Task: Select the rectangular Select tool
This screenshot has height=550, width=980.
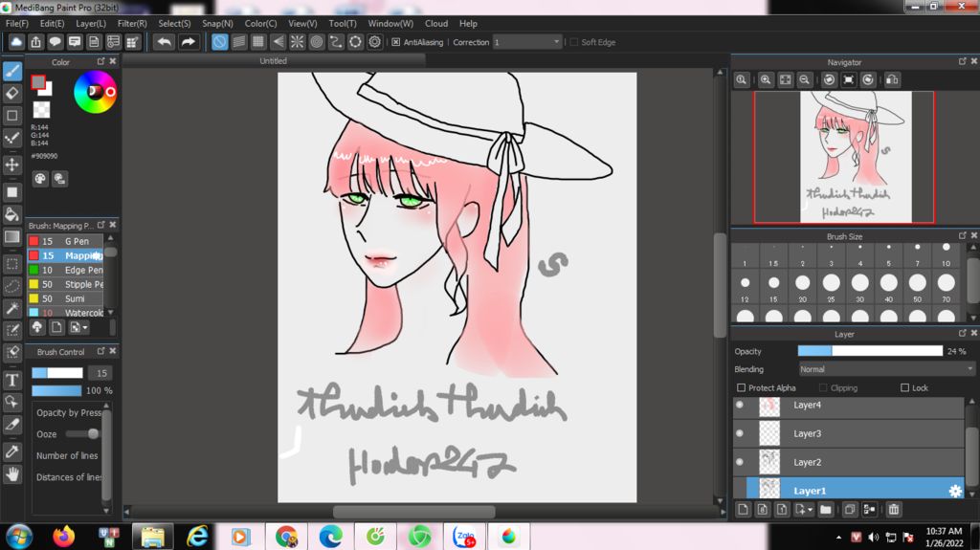Action: tap(12, 264)
